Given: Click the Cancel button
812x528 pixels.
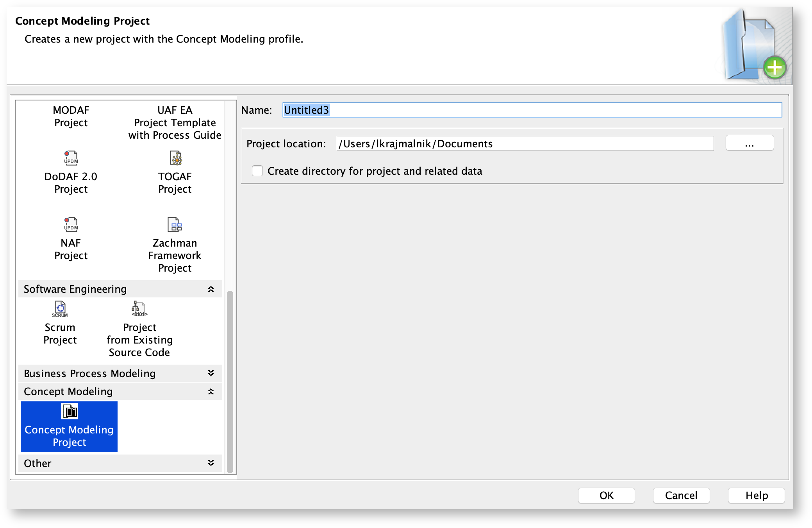Looking at the screenshot, I should 681,496.
